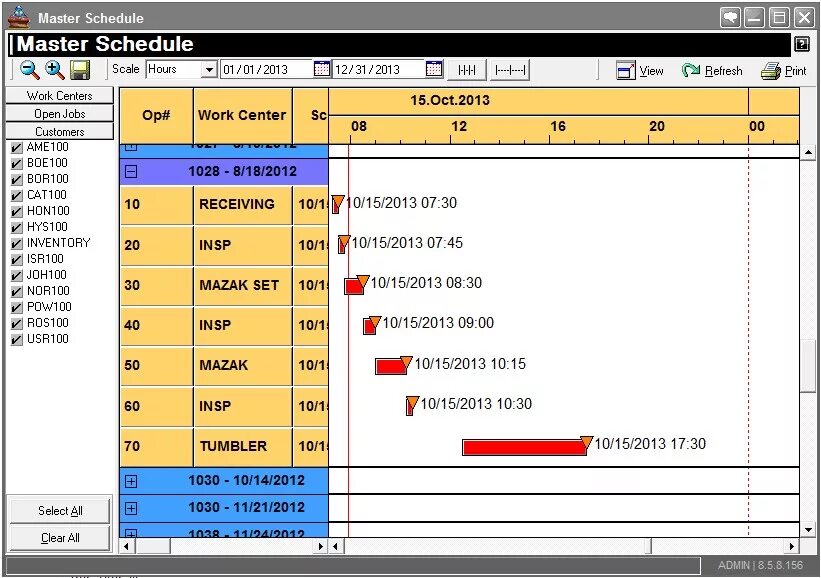
Task: Click the Work Center column header
Action: [x=242, y=116]
